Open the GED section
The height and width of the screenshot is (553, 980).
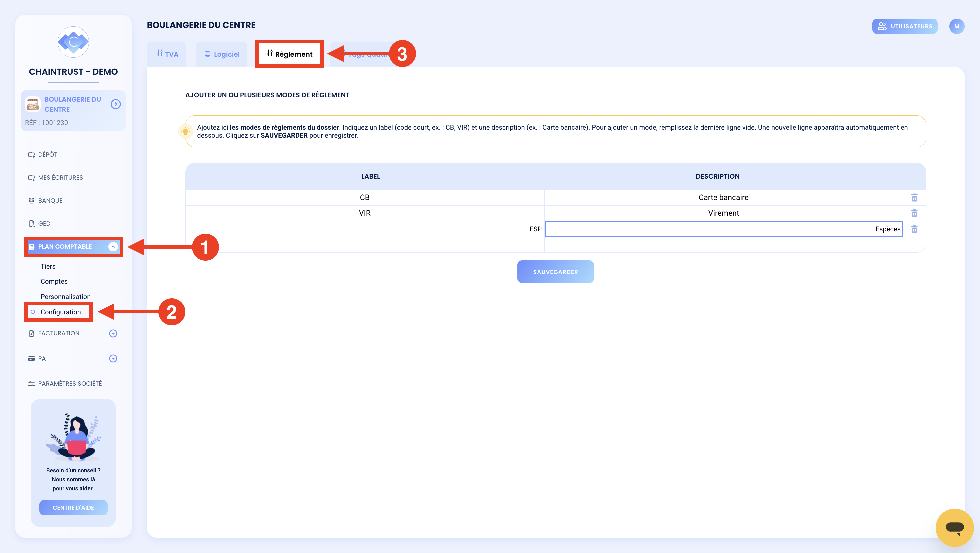(x=44, y=223)
